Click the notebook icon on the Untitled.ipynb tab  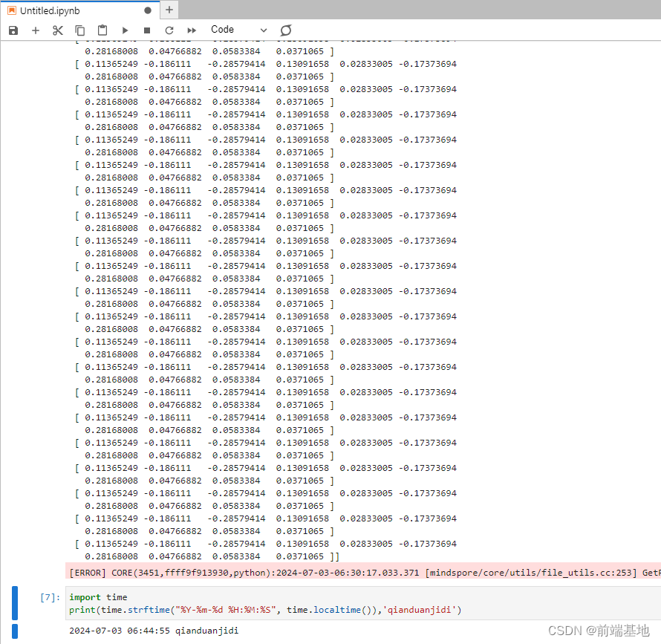pyautogui.click(x=12, y=10)
